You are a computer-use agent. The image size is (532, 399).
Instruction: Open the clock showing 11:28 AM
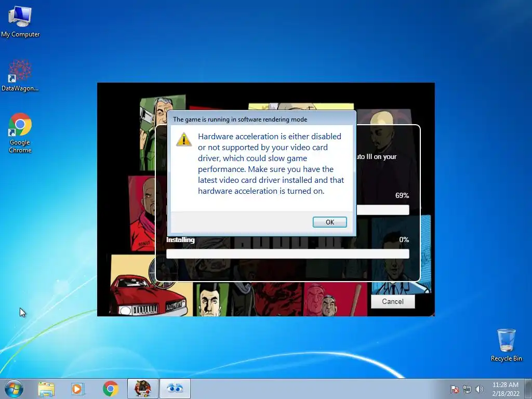pos(506,389)
